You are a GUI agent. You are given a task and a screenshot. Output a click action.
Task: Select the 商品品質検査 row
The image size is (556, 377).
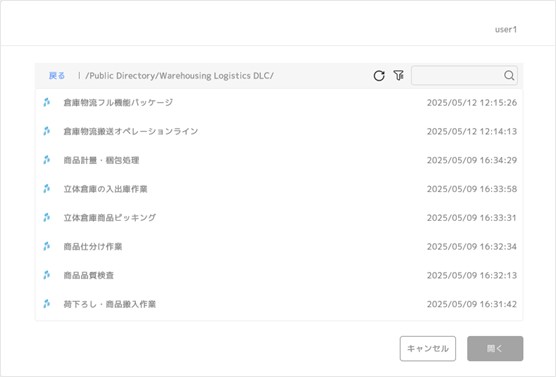click(x=279, y=275)
